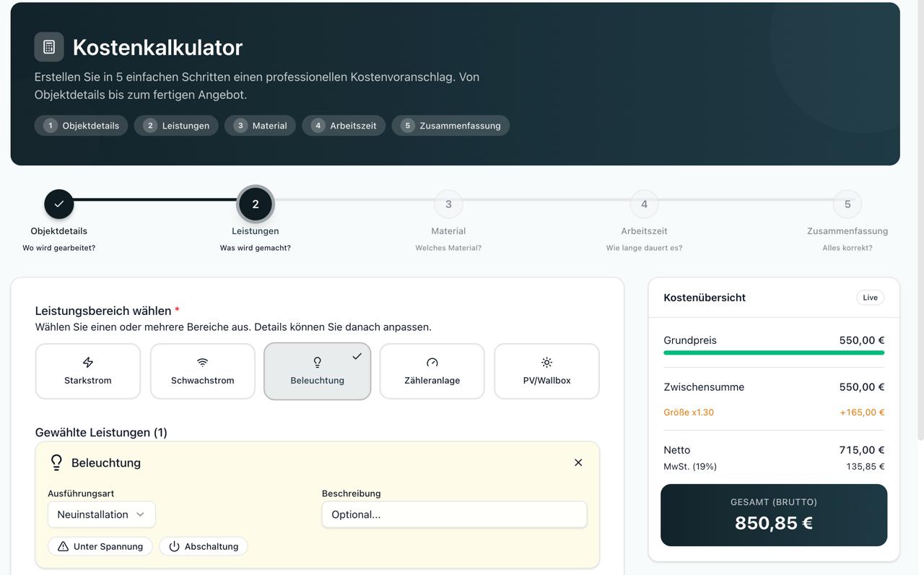Viewport: 924px width, 575px height.
Task: Toggle the Abschaltung option
Action: point(204,546)
